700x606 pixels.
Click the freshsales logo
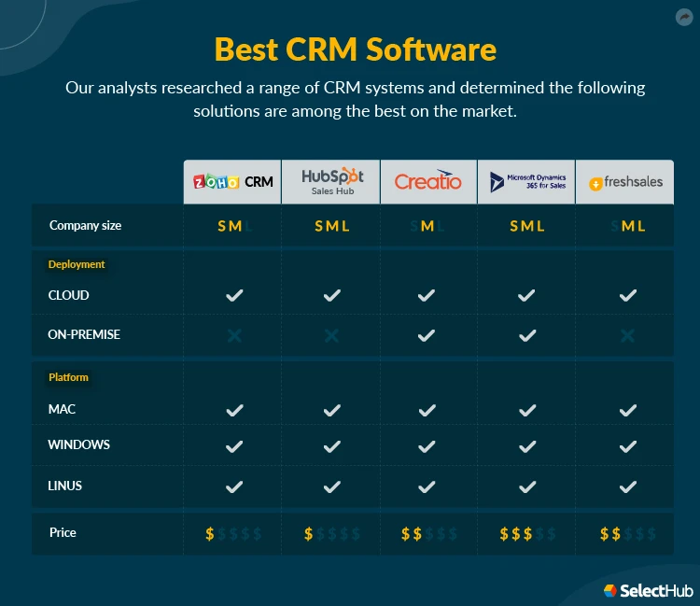pyautogui.click(x=626, y=182)
